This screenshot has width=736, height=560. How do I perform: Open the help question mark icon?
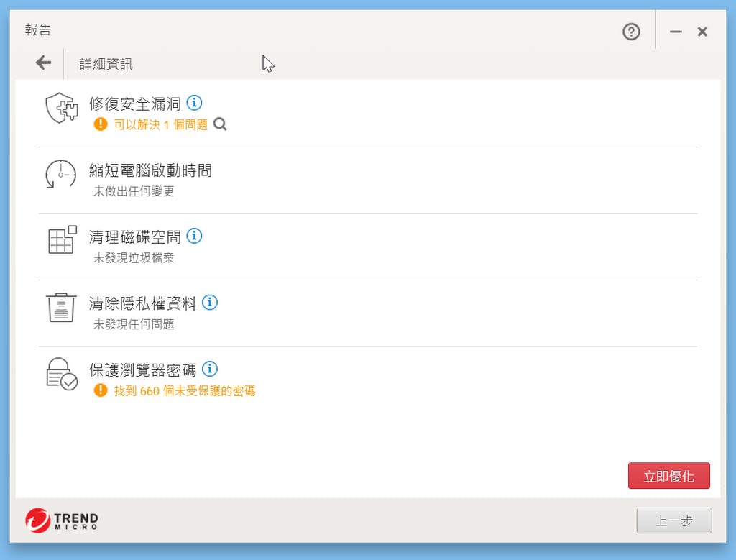click(631, 32)
